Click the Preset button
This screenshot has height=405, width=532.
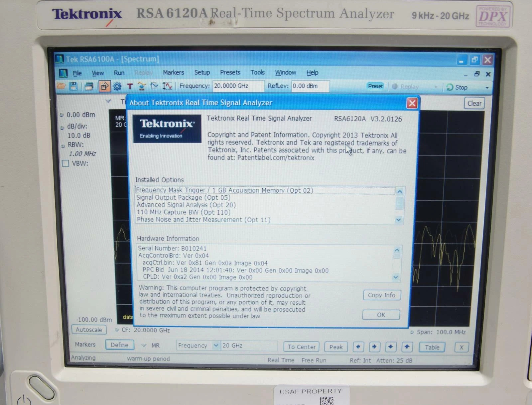(x=375, y=86)
